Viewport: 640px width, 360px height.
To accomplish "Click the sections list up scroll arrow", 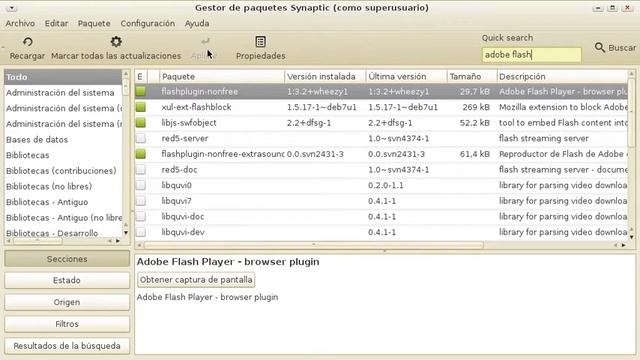I will pos(126,73).
